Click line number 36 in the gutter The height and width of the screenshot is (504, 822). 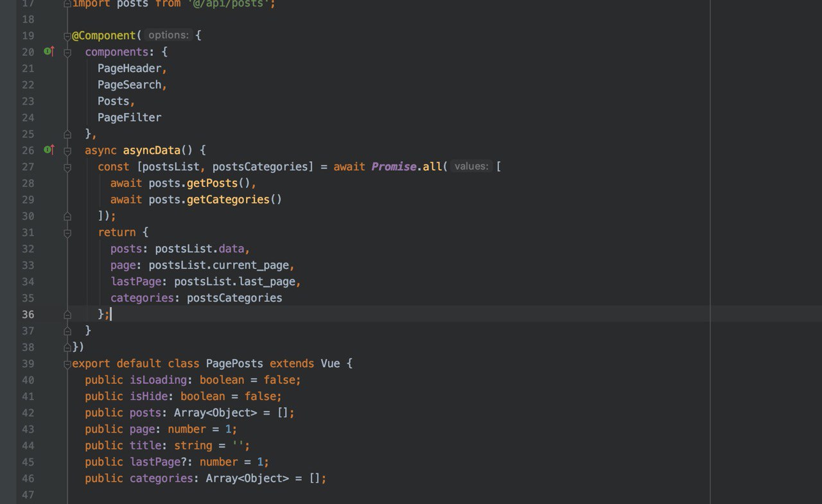pyautogui.click(x=28, y=314)
